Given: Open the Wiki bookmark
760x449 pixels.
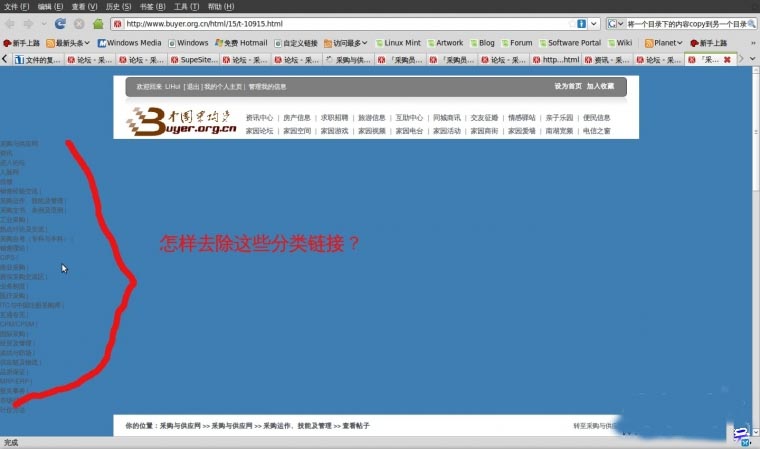Looking at the screenshot, I should click(620, 43).
